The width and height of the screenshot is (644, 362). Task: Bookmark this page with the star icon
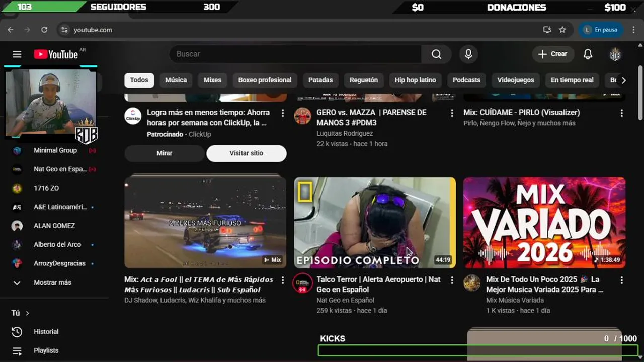tap(562, 30)
